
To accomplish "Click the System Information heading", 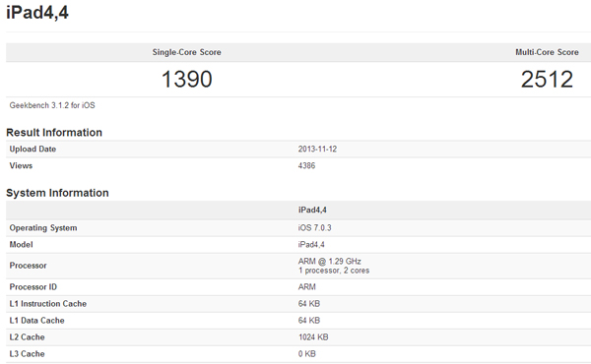I will pos(57,193).
